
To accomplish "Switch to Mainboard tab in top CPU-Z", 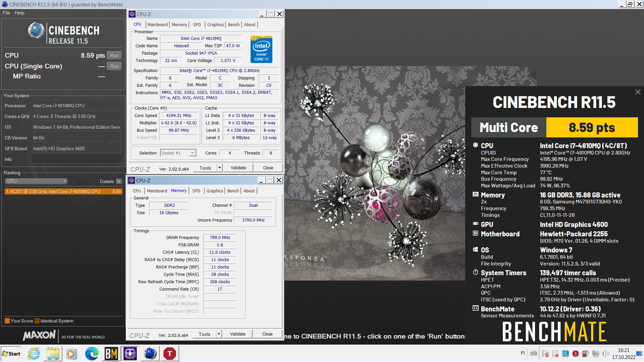I will pos(157,25).
